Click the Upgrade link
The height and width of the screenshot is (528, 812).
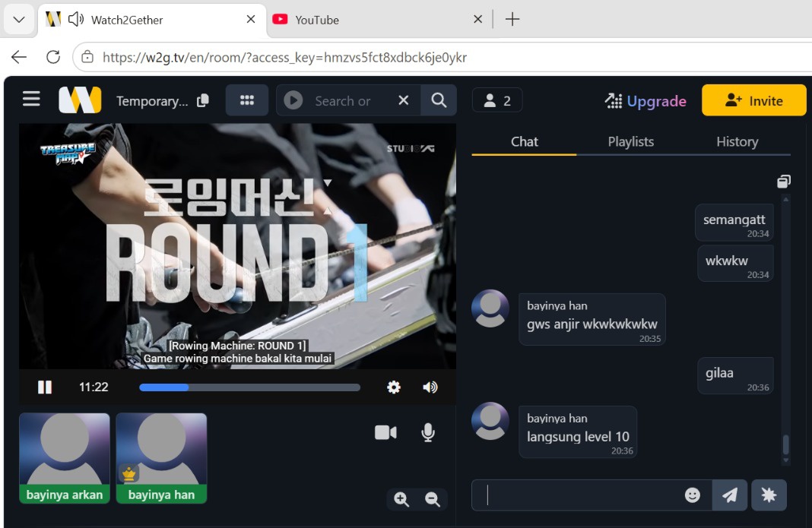tap(645, 101)
